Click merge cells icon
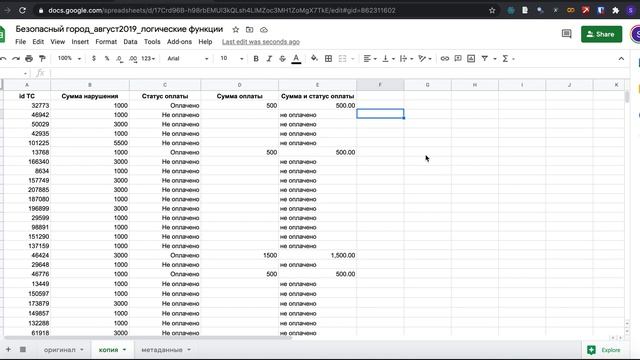Viewport: 640px width, 360px height. 342,59
